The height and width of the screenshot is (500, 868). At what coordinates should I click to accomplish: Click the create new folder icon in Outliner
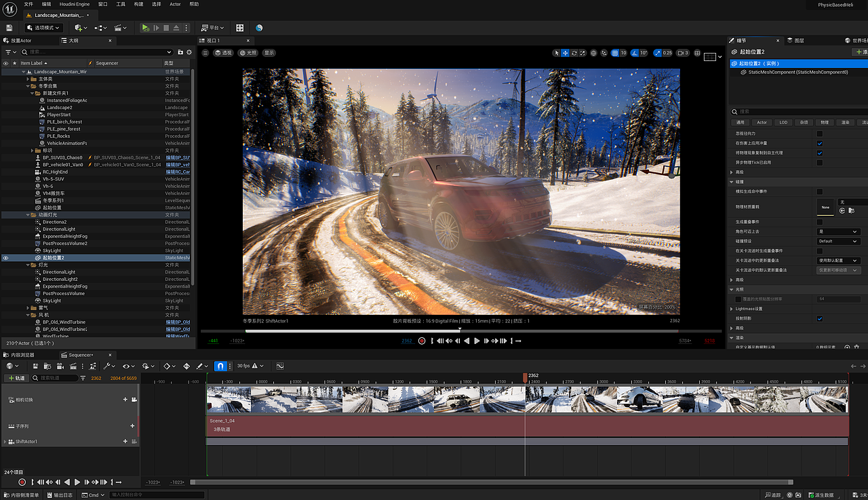(x=180, y=52)
